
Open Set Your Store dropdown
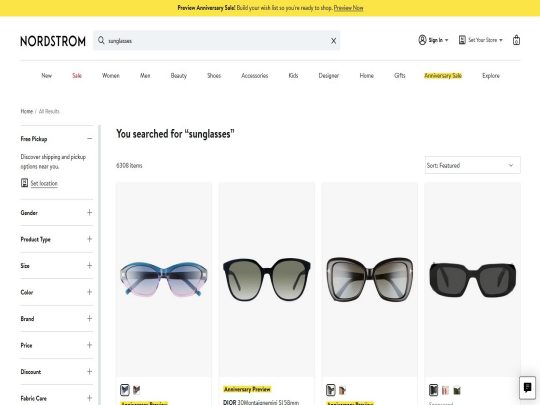click(x=485, y=40)
